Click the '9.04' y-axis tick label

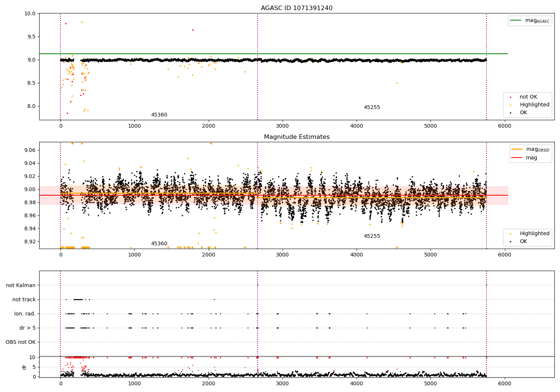click(30, 163)
